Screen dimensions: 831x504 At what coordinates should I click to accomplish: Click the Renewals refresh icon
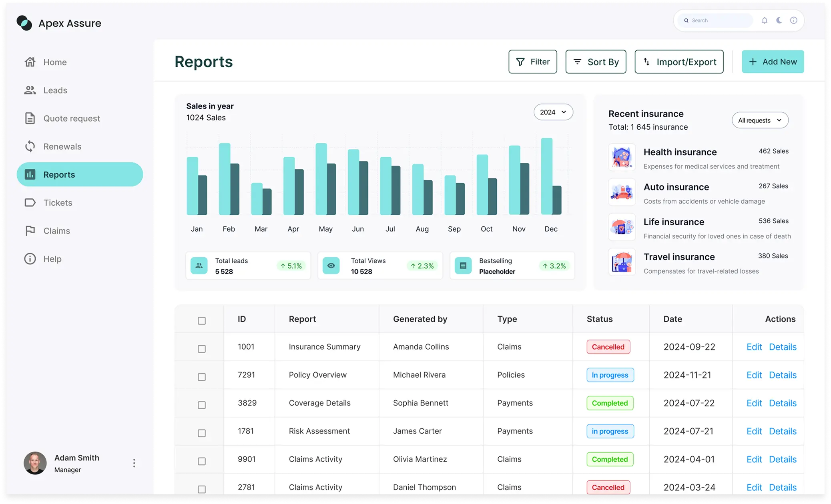coord(30,146)
